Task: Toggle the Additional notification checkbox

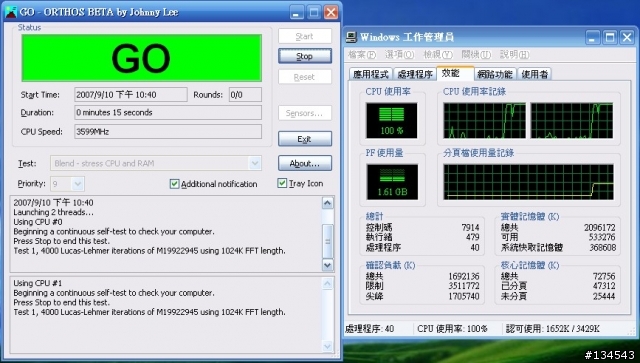Action: [174, 184]
